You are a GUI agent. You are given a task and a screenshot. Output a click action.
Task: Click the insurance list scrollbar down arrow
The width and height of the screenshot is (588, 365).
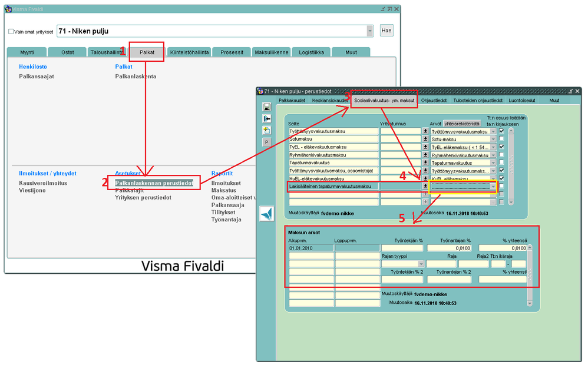coord(511,202)
